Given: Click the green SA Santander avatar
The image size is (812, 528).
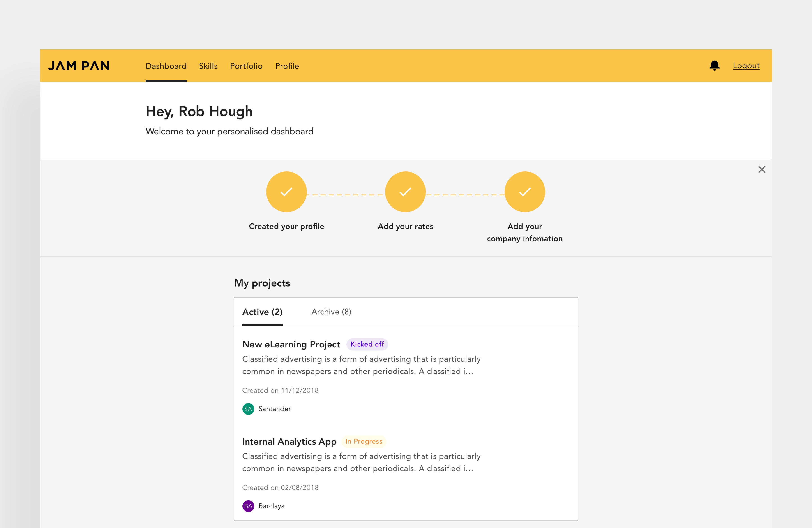Looking at the screenshot, I should pyautogui.click(x=248, y=409).
